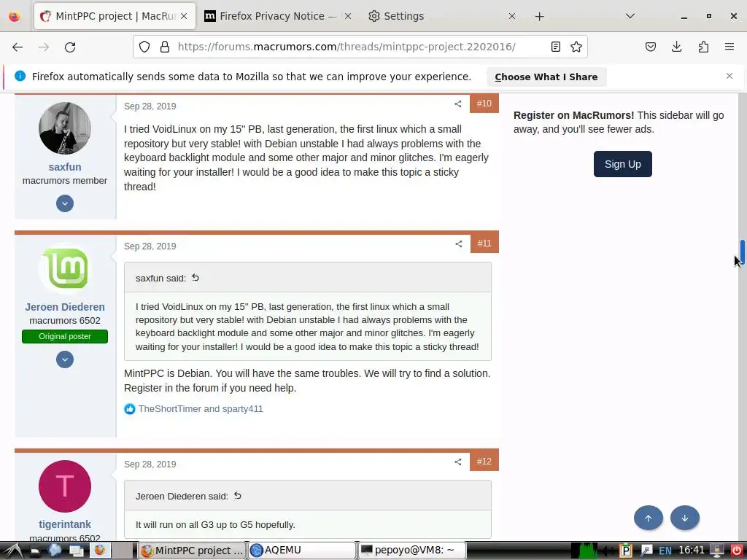The height and width of the screenshot is (560, 747).
Task: Click the Linux Mint avatar
Action: [65, 268]
